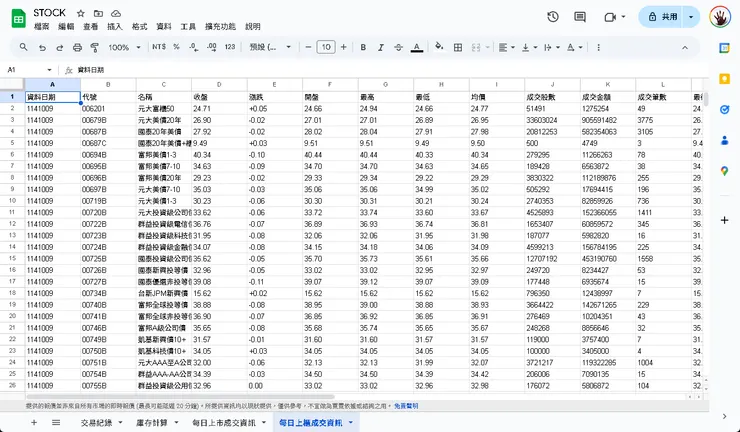This screenshot has height=432, width=740.
Task: Open the Keep notes side panel icon
Action: tap(724, 79)
